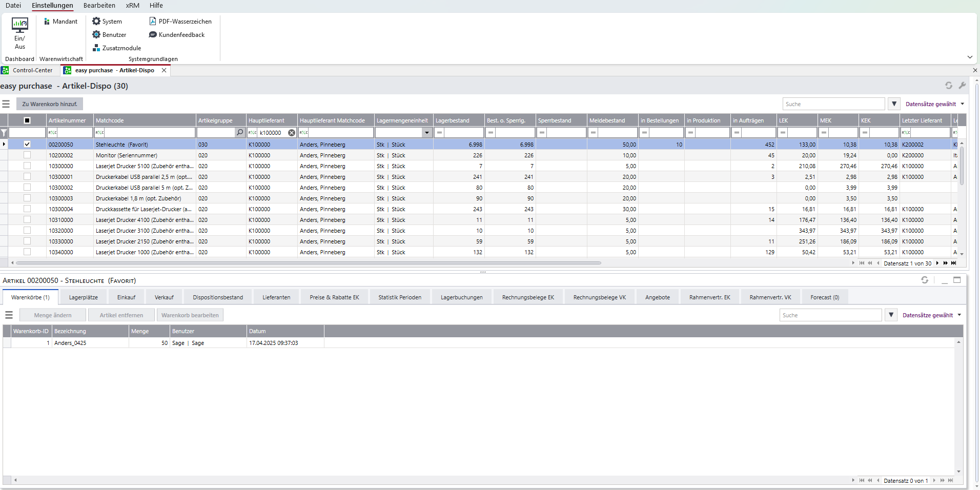Check the Monitor (Seriennummer) row checkbox

[x=27, y=155]
